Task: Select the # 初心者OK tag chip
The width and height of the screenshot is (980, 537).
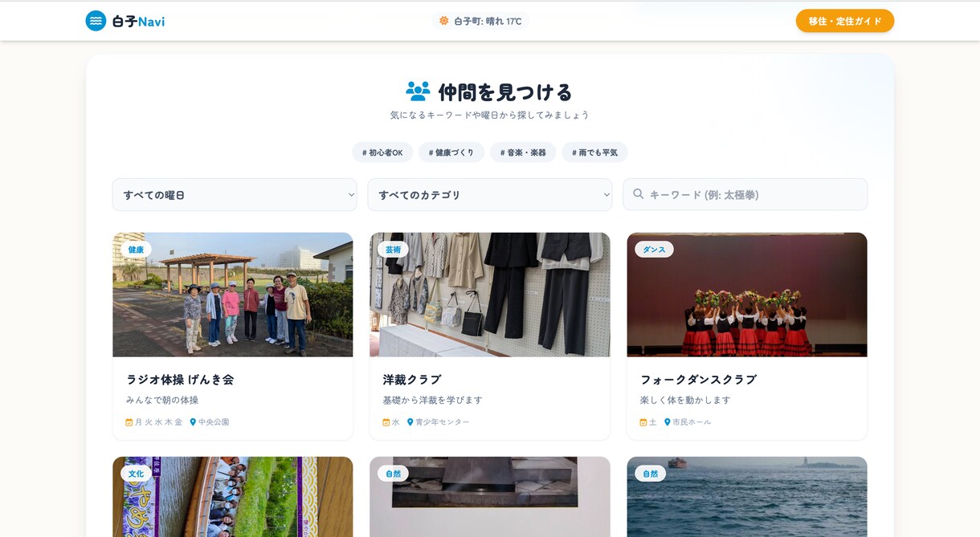Action: click(x=382, y=153)
